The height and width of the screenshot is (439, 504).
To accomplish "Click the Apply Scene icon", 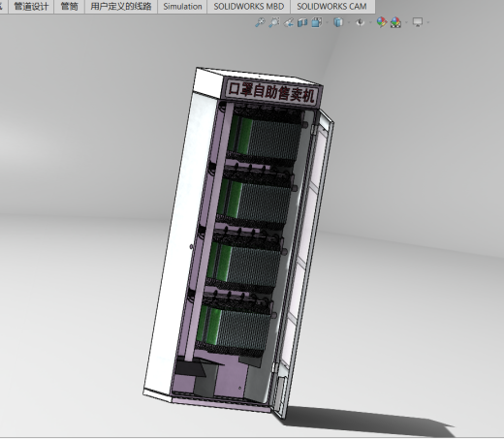I will coord(395,22).
